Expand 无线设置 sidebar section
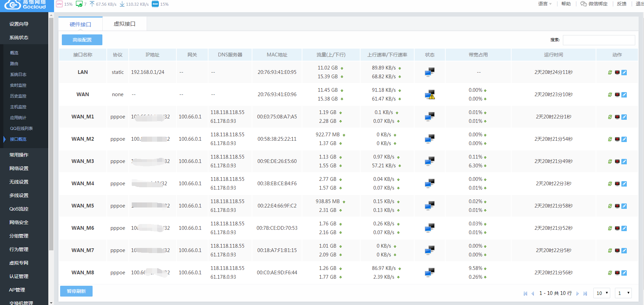The height and width of the screenshot is (305, 644). (x=19, y=182)
